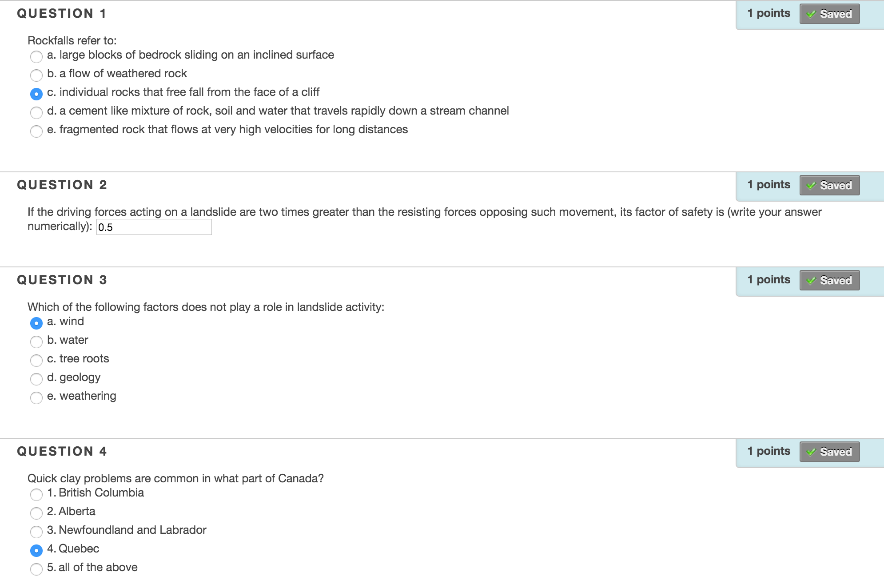Choose 'a flow of weathered rock' answer
The height and width of the screenshot is (588, 884).
tap(36, 75)
